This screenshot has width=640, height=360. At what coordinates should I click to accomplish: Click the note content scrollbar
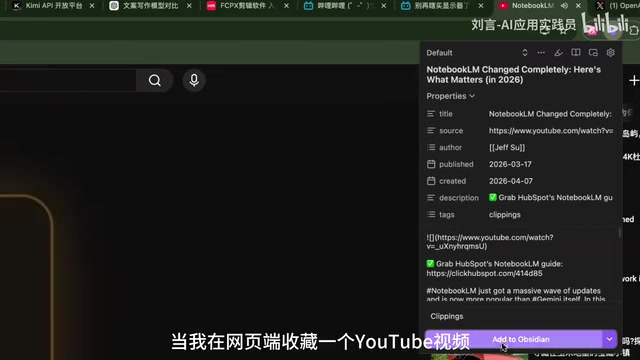[619, 233]
